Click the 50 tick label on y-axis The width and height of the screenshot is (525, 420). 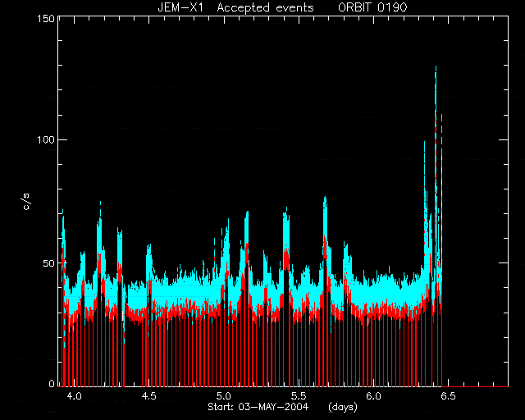coord(49,263)
